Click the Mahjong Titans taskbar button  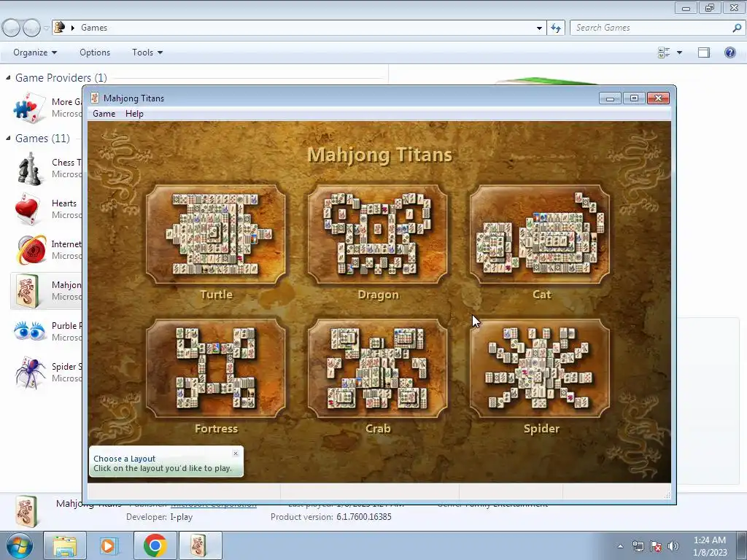click(200, 545)
